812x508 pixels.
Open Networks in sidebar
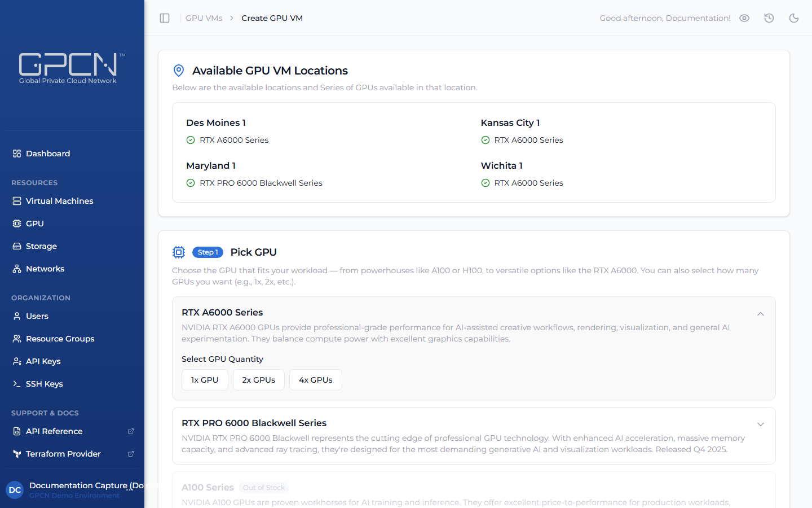(x=72, y=269)
